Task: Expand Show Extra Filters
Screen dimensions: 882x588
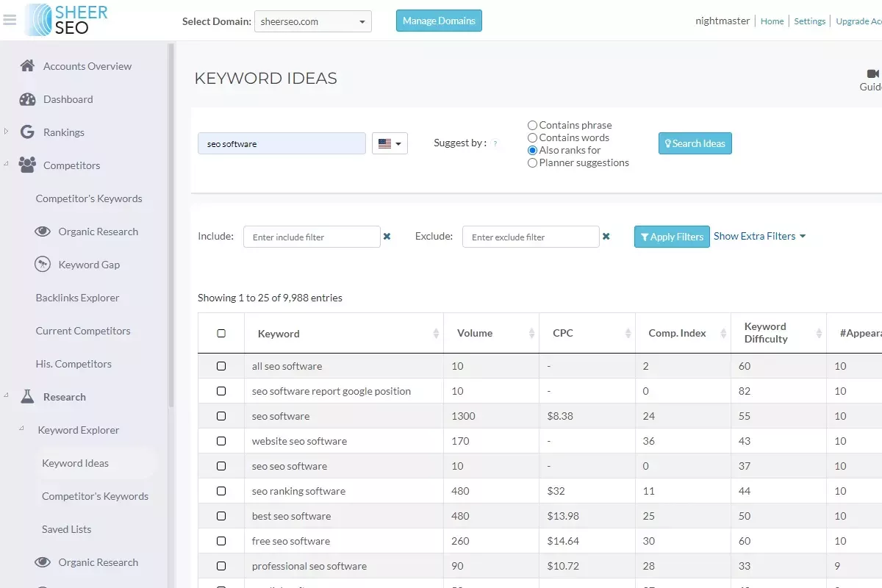Action: coord(759,236)
